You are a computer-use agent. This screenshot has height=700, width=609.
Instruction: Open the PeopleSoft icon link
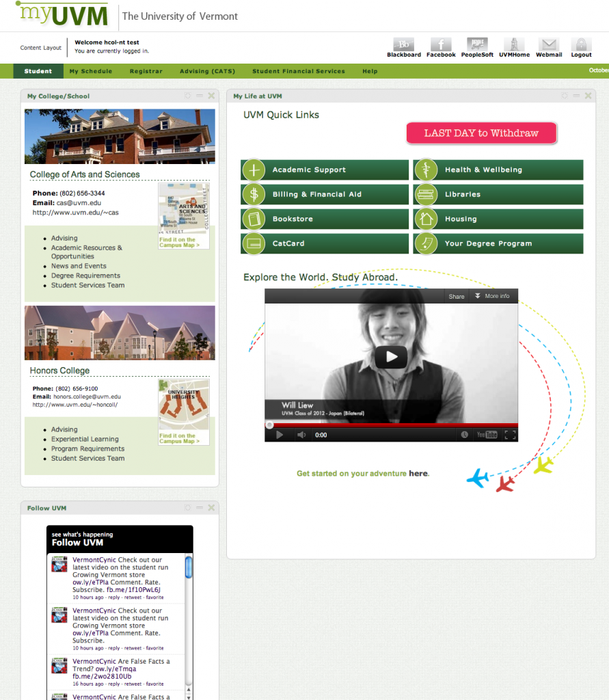coord(477,44)
